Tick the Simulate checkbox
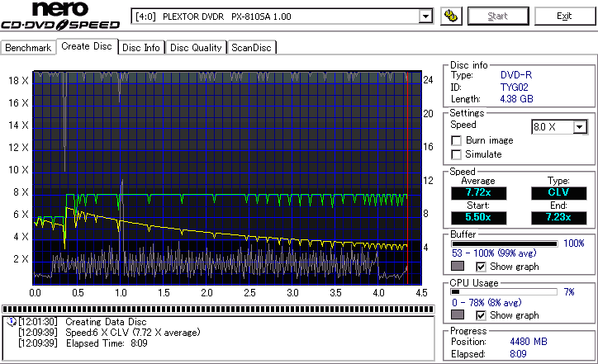Screen dimensions: 598x364 (x=456, y=154)
